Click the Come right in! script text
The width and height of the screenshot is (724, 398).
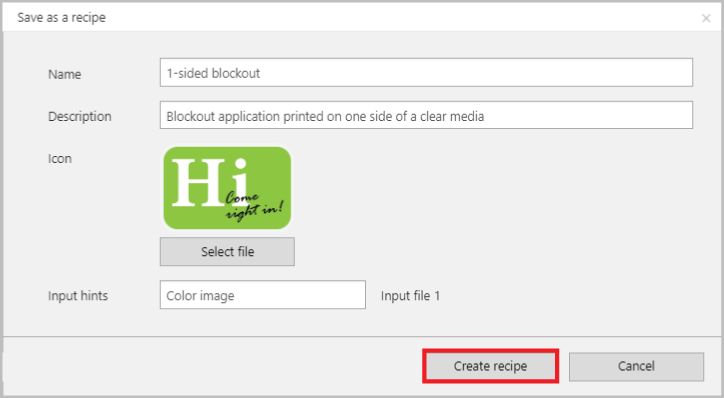pyautogui.click(x=254, y=206)
